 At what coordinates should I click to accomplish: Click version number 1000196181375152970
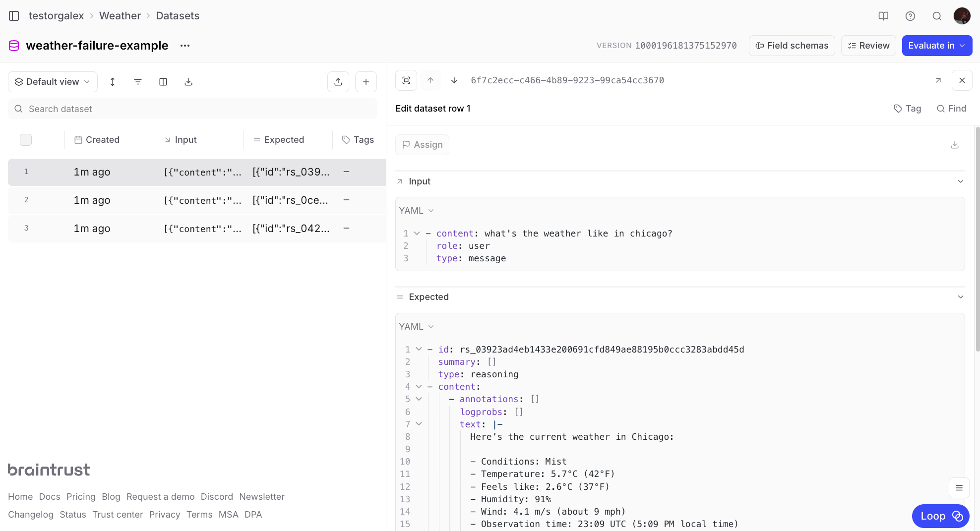686,46
